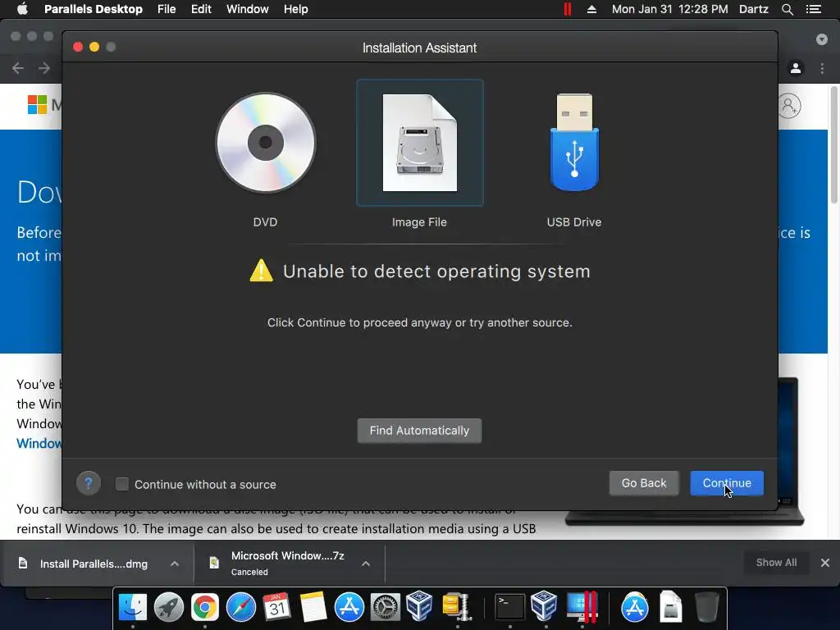Open the File menu

[167, 9]
